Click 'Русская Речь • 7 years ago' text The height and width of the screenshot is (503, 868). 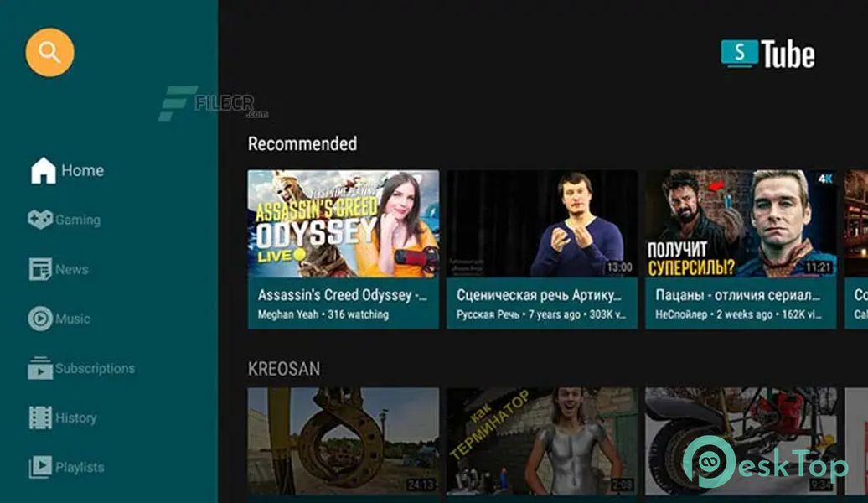point(518,314)
